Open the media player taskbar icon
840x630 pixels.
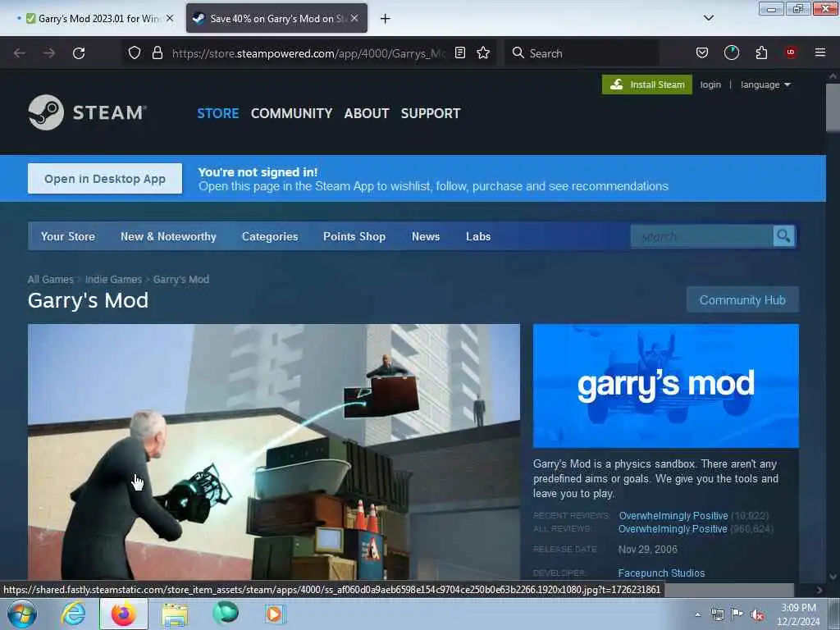[x=274, y=614]
